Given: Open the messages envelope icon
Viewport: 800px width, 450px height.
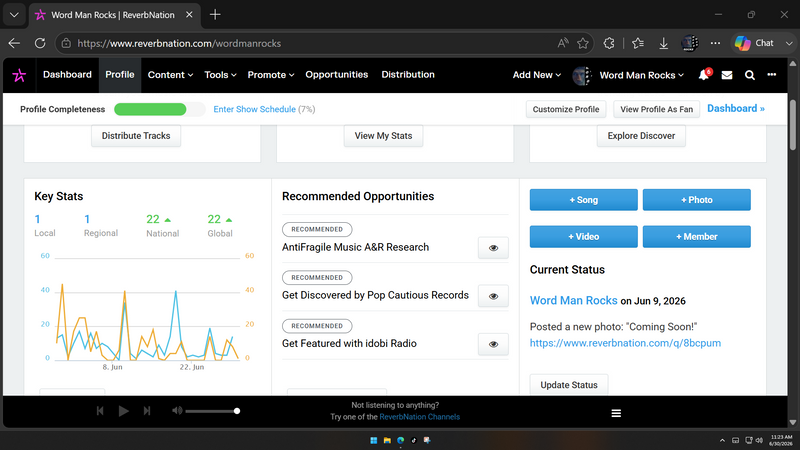Looking at the screenshot, I should [727, 75].
